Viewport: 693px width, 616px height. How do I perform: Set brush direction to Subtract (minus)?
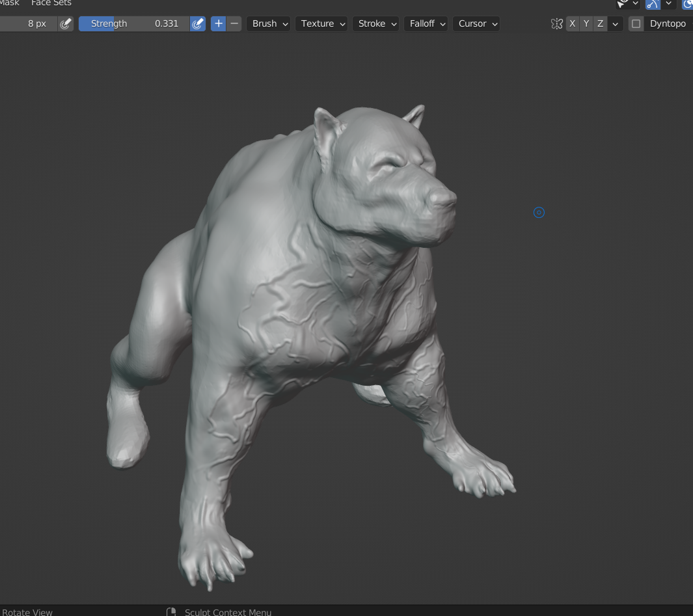click(235, 24)
